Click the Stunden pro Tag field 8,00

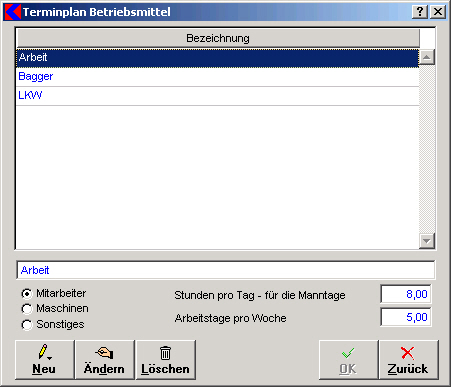pos(406,294)
